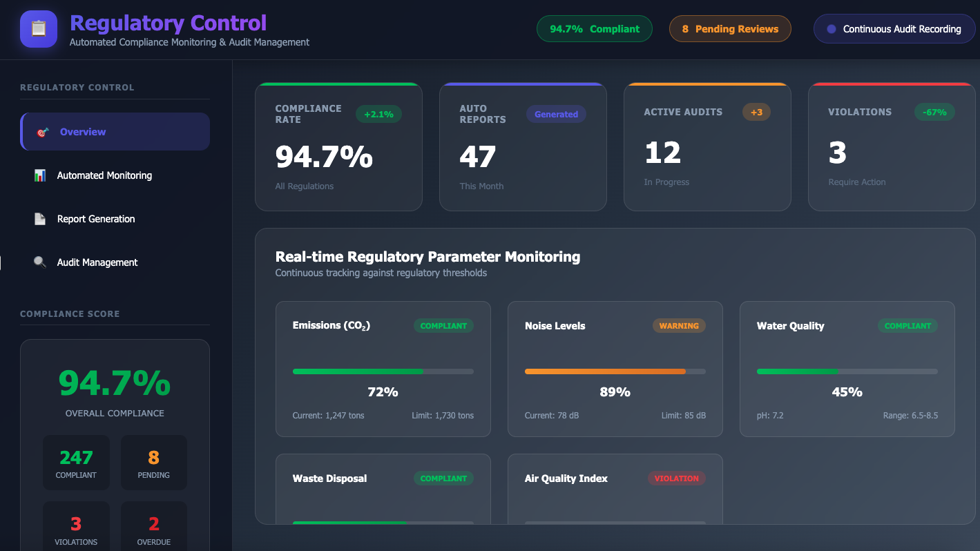
Task: Click the Noise Levels Warning tag
Action: [x=679, y=326]
